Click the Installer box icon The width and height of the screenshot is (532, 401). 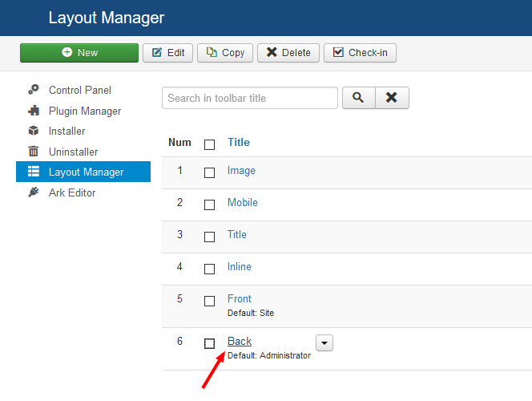(x=34, y=132)
